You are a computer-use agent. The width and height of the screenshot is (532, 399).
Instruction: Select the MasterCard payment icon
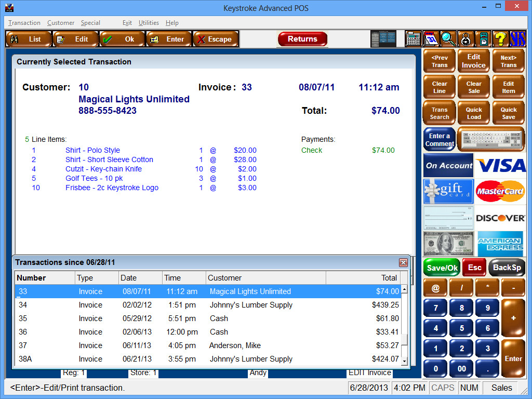(x=500, y=191)
